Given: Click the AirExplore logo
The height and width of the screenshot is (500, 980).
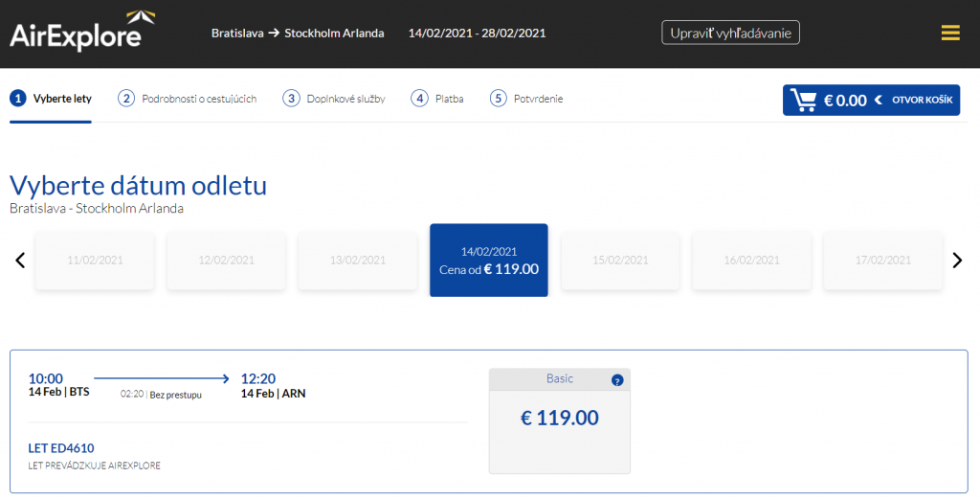Looking at the screenshot, I should (x=76, y=32).
